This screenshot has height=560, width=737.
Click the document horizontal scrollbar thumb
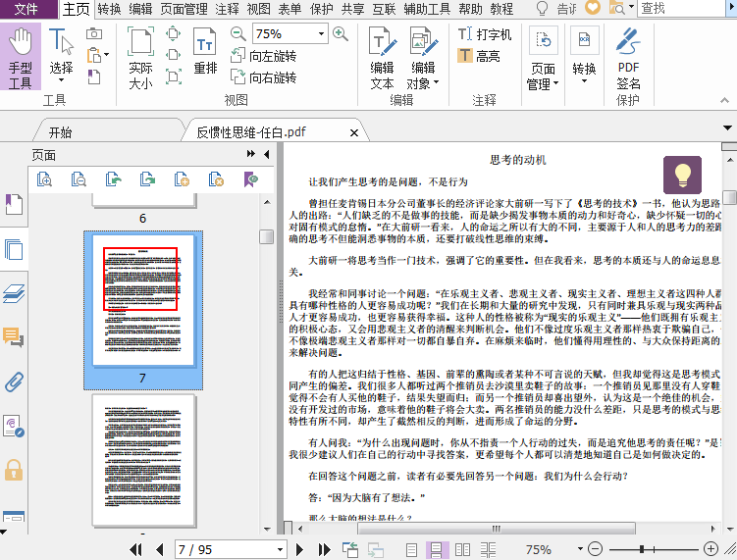click(497, 529)
